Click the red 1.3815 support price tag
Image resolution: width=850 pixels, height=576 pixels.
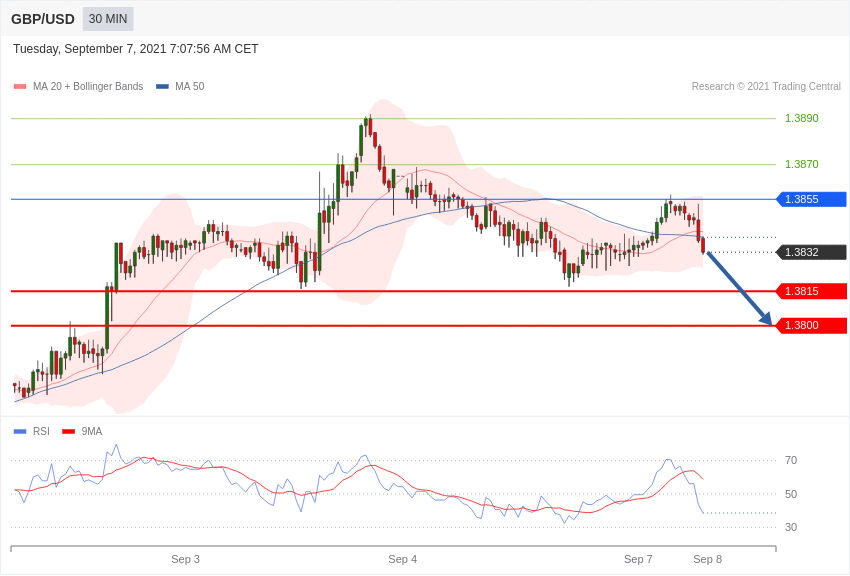coord(812,291)
